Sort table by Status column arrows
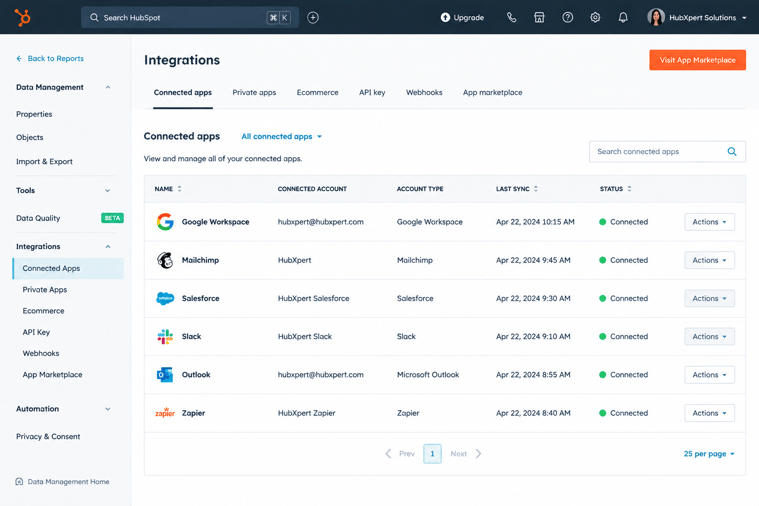Image resolution: width=759 pixels, height=506 pixels. coord(629,189)
